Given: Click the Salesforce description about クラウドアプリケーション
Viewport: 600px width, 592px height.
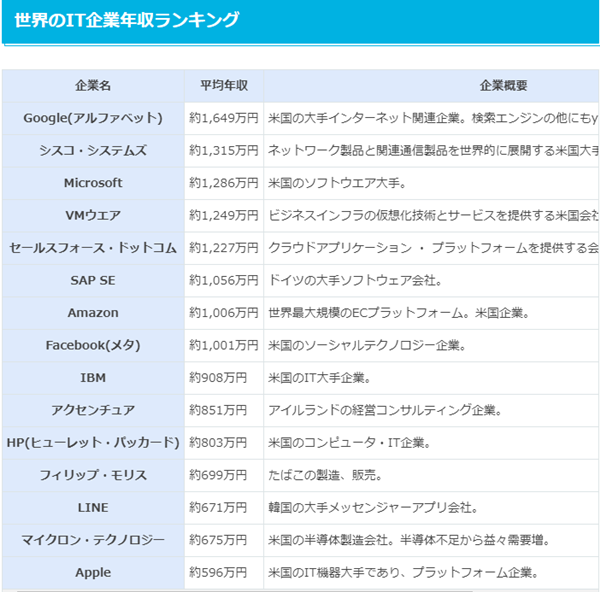Looking at the screenshot, I should tap(433, 248).
